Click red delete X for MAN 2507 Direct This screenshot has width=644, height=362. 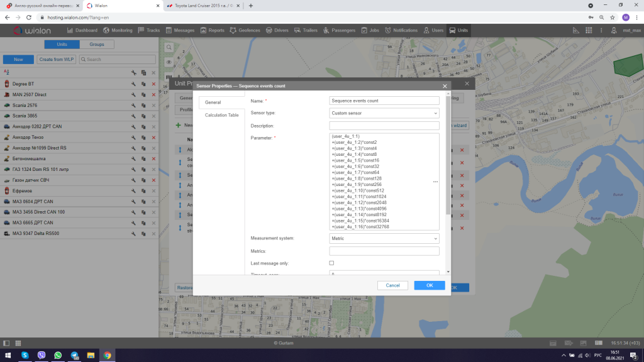[153, 94]
